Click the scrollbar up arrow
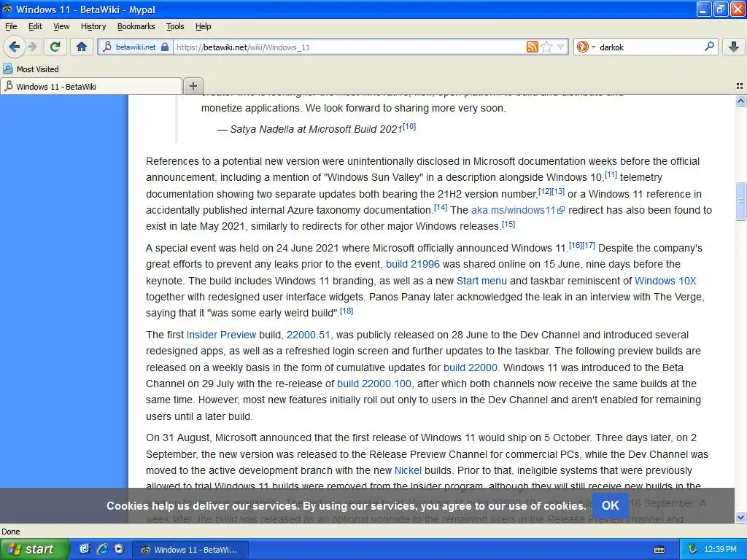The image size is (747, 560). click(x=740, y=101)
